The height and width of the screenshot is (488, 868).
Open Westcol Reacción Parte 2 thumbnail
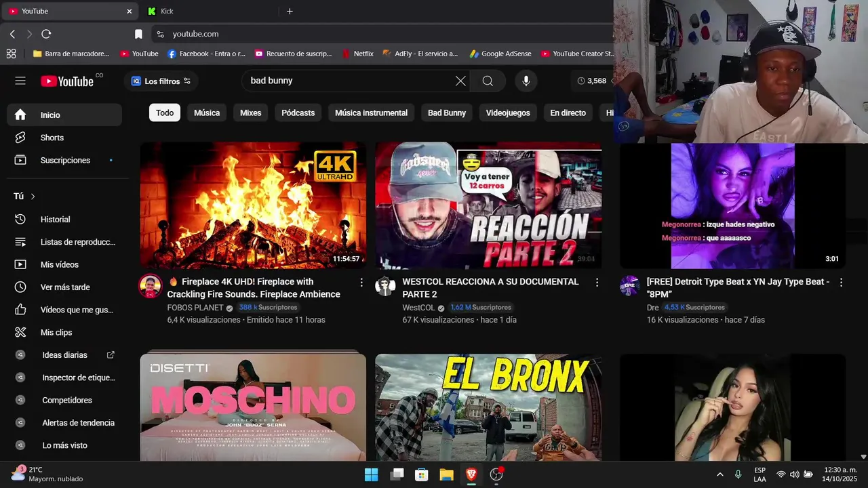click(x=488, y=205)
